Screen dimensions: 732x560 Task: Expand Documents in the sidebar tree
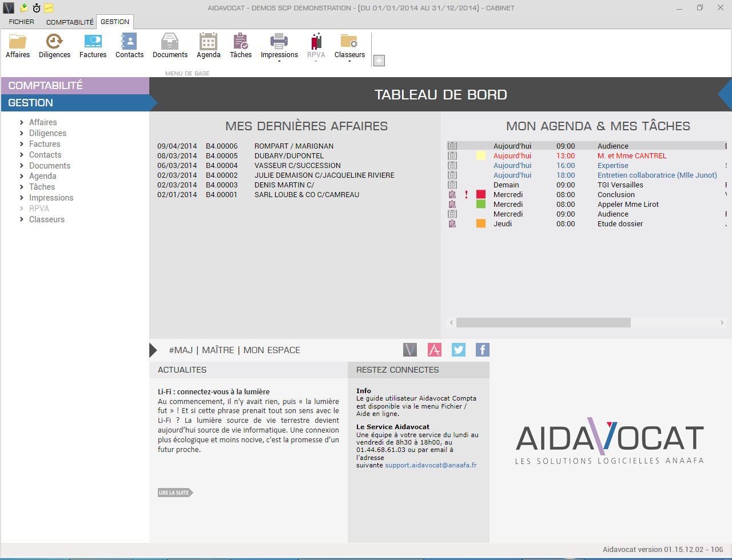click(x=21, y=166)
